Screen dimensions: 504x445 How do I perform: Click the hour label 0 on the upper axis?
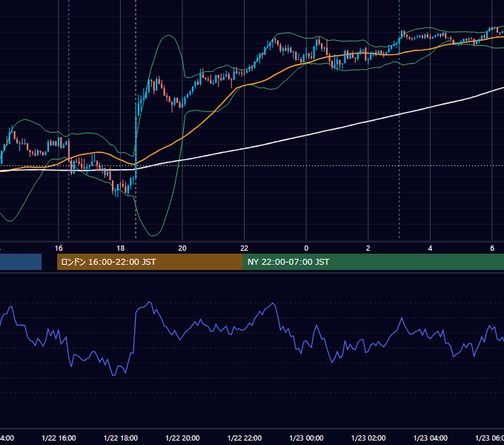coord(306,248)
